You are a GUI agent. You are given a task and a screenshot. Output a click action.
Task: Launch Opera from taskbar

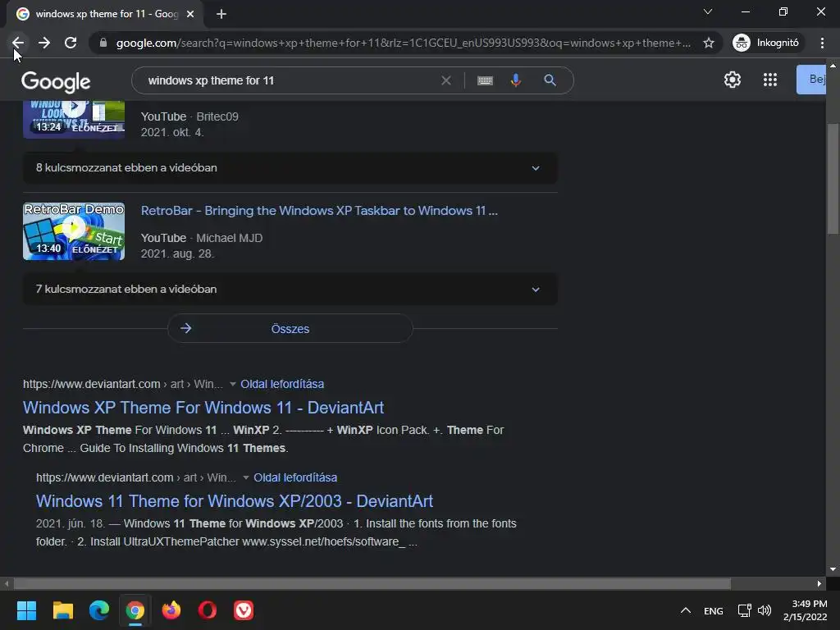(208, 610)
